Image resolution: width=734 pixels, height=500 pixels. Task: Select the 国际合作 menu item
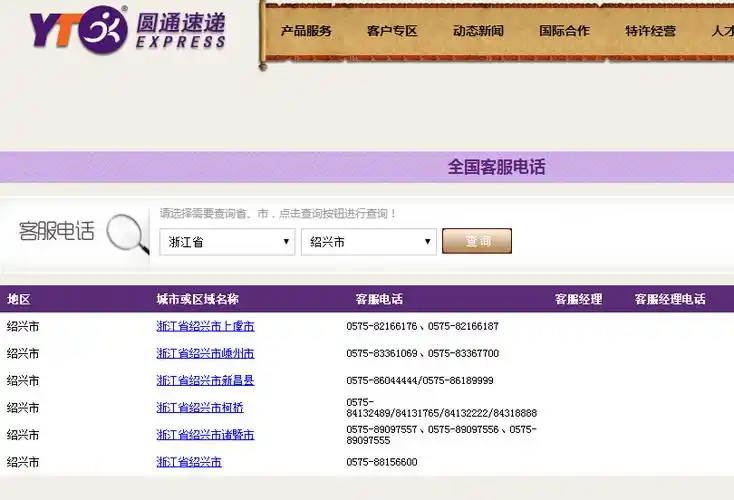(x=565, y=31)
